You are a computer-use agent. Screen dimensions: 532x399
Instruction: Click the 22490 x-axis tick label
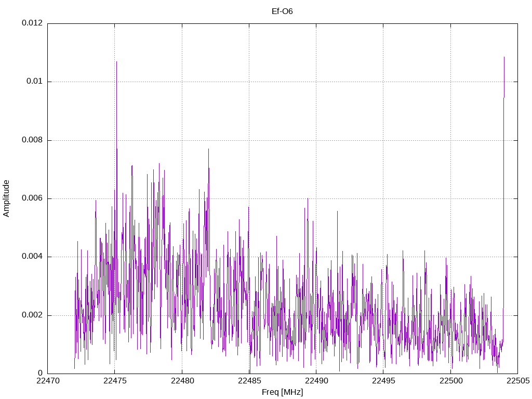tap(316, 381)
